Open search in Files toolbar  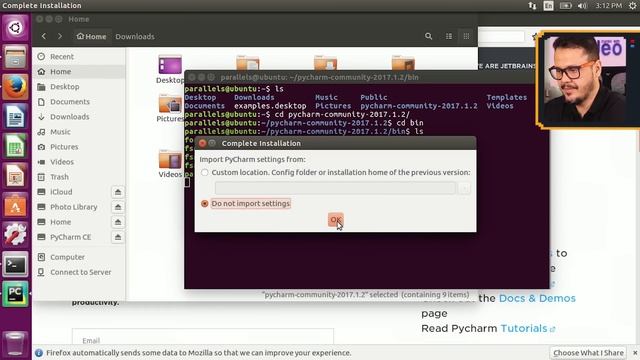pos(428,36)
